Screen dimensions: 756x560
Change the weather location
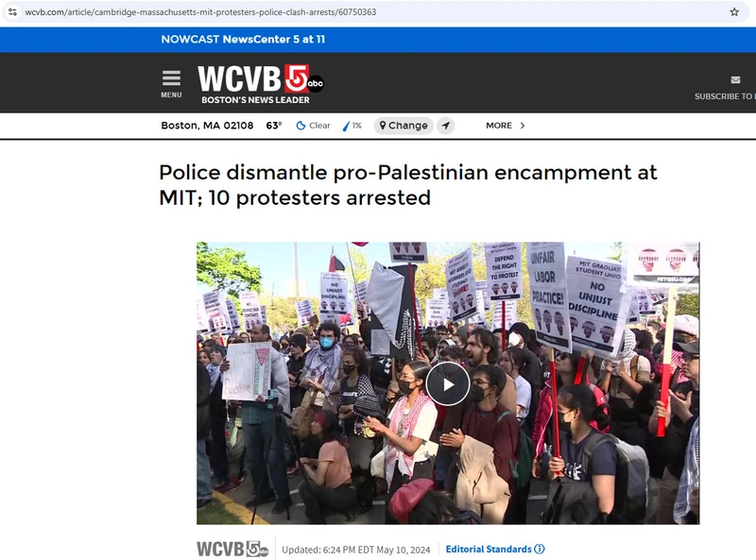[404, 126]
